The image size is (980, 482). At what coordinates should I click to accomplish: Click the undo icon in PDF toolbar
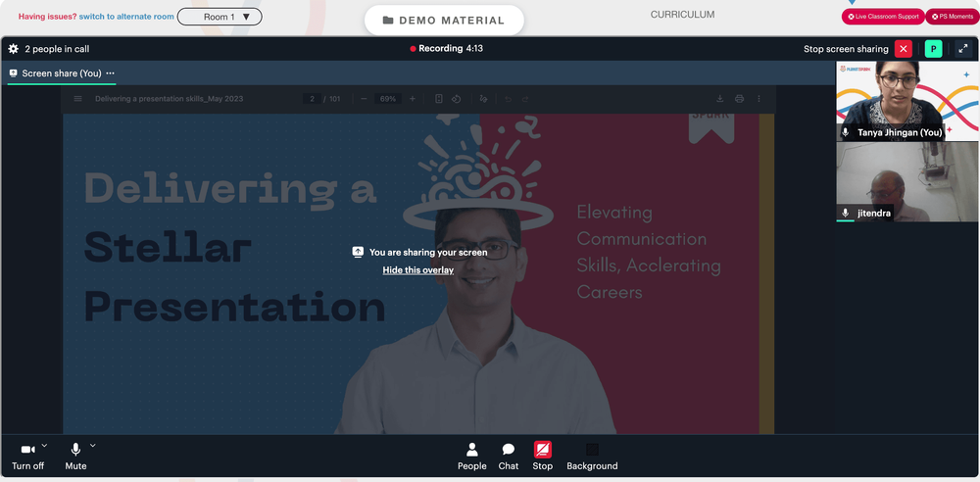click(508, 99)
